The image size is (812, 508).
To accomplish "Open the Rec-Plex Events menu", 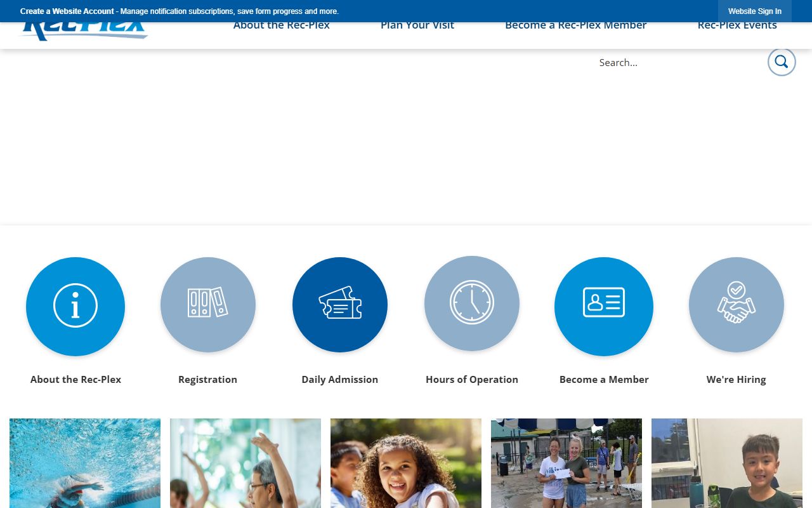I will coord(737,26).
